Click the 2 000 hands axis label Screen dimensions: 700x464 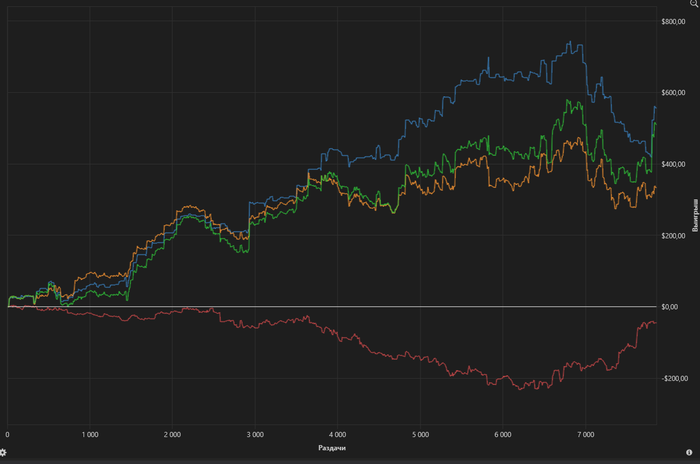pyautogui.click(x=172, y=435)
